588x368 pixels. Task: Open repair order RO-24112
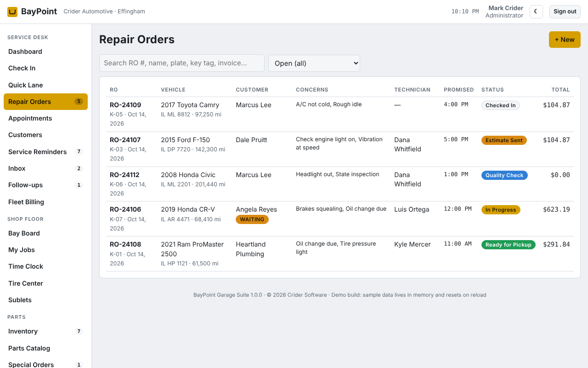(x=124, y=175)
